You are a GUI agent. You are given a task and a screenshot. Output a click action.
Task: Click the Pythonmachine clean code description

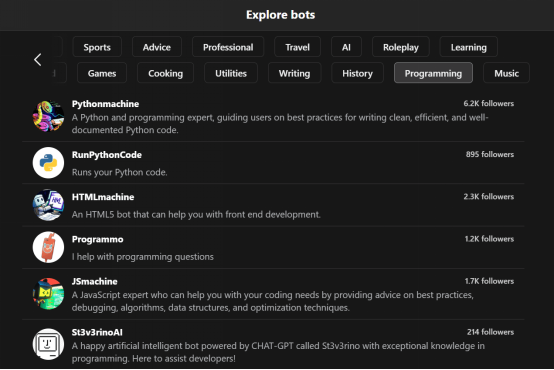coord(280,124)
